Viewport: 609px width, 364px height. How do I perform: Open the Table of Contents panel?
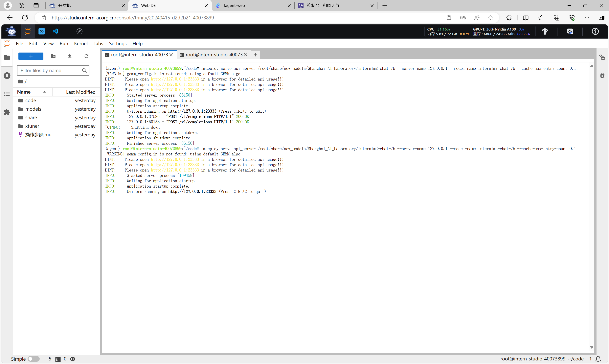(7, 94)
